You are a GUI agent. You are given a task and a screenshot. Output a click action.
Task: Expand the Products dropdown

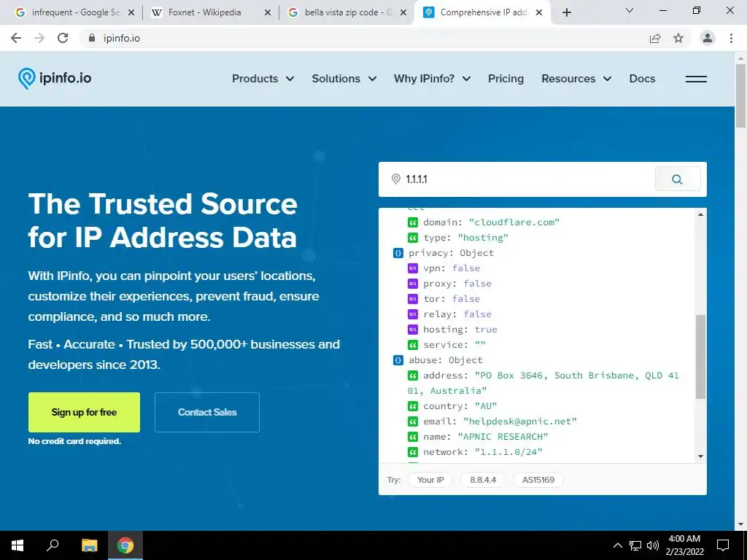263,79
